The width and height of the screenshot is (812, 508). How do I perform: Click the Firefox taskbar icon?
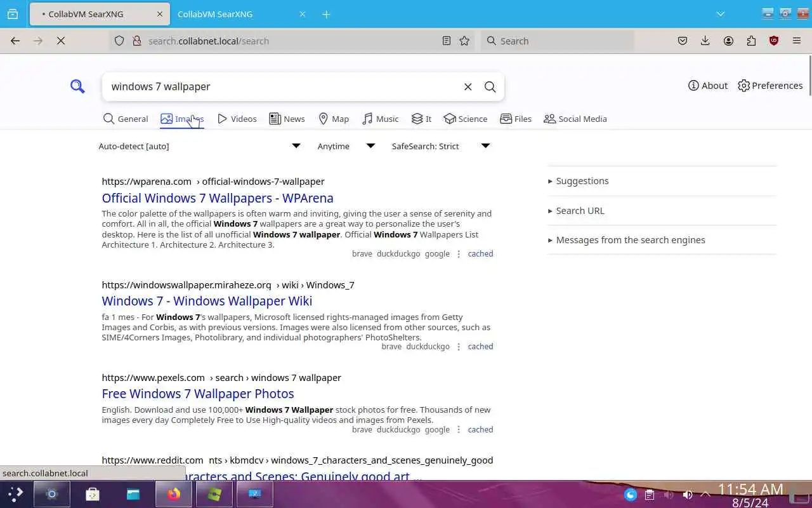click(x=174, y=494)
